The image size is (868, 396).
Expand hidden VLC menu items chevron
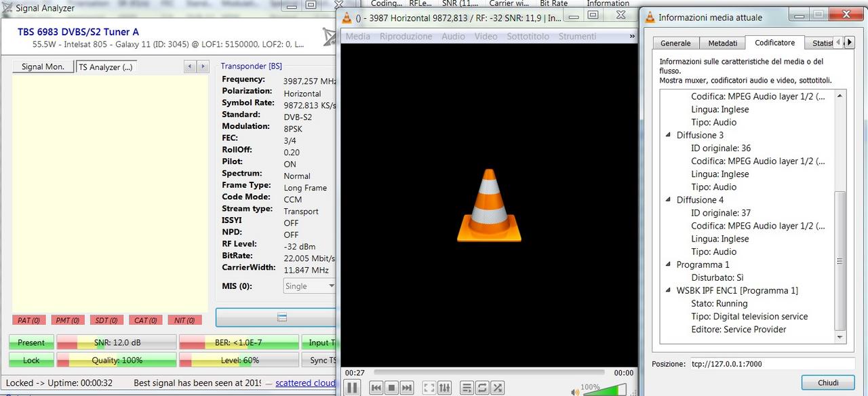coord(633,36)
